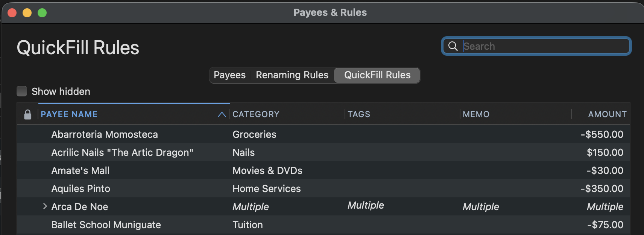The width and height of the screenshot is (644, 235).
Task: Switch to the Renaming Rules tab
Action: pos(292,75)
